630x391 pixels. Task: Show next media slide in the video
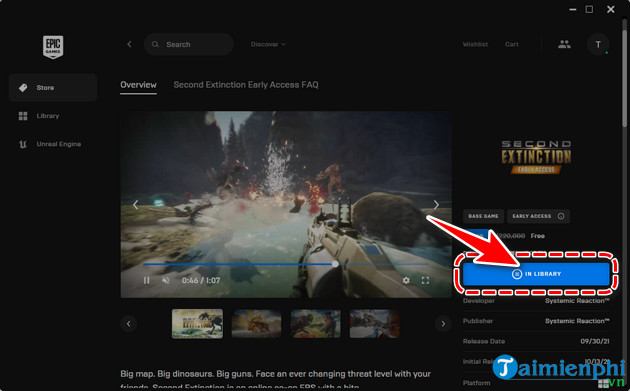(x=436, y=205)
